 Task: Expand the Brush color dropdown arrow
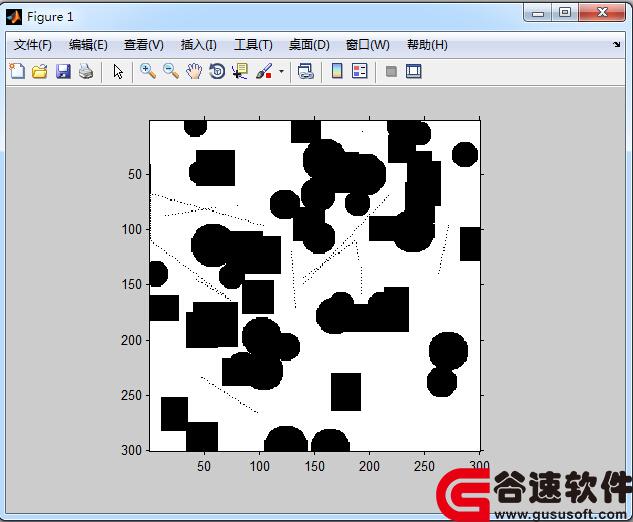tap(281, 72)
